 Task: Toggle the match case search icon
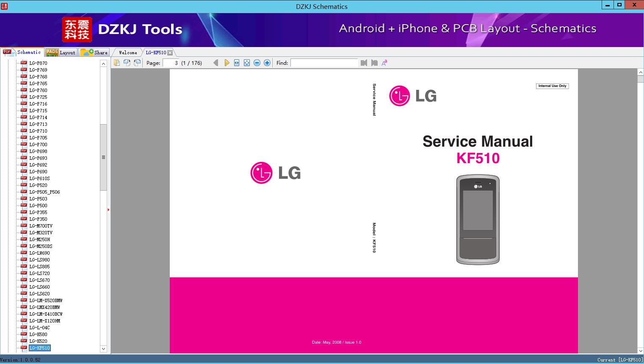(x=384, y=63)
